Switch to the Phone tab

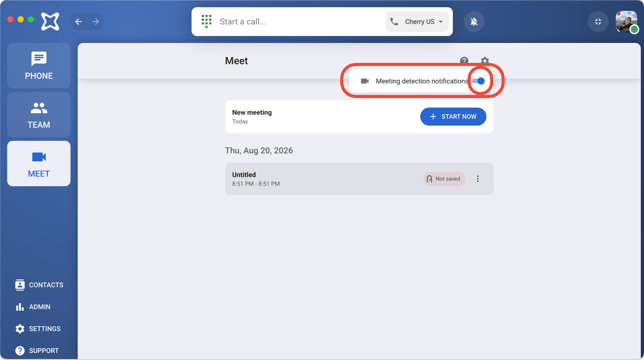coord(39,66)
